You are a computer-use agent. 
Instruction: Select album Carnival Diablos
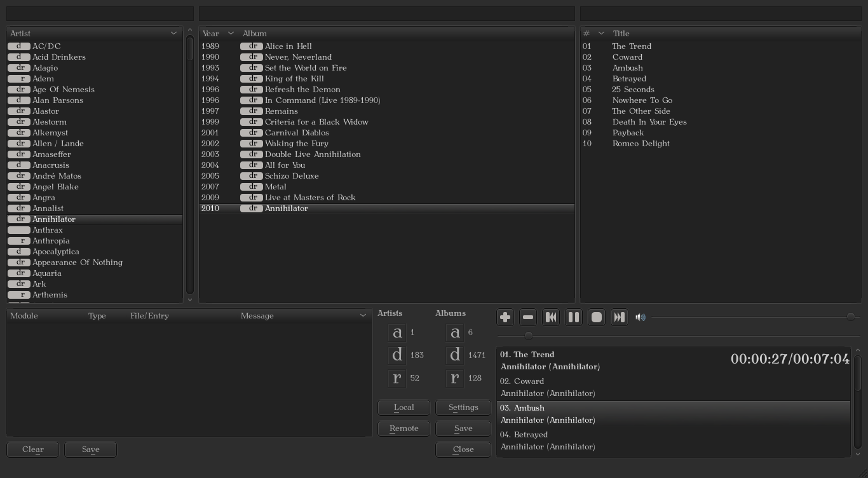click(387, 132)
